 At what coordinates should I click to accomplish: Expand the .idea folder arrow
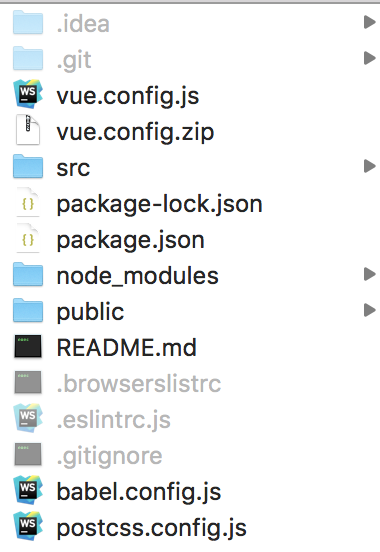(x=369, y=22)
